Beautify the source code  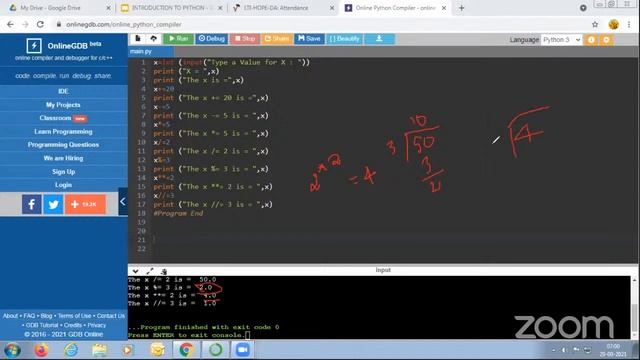344,39
